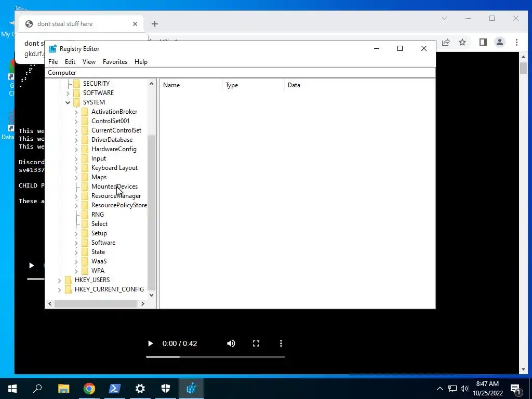Expand the WPA key

76,271
